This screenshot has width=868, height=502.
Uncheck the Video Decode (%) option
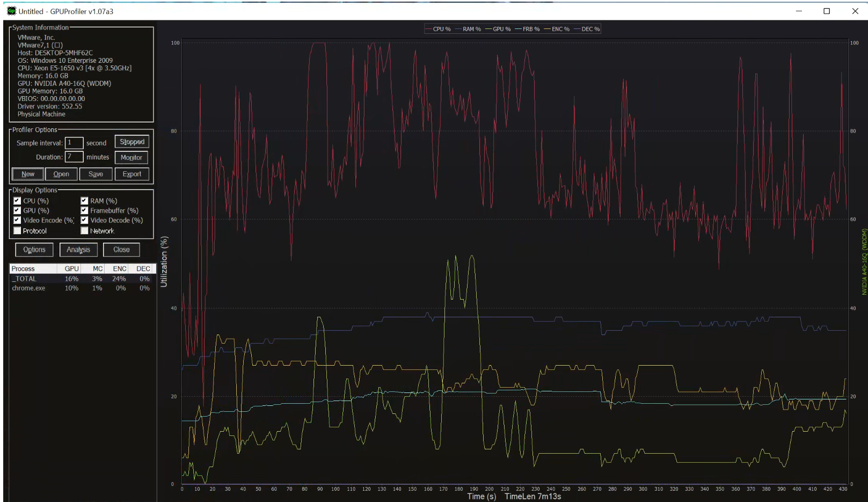click(84, 220)
